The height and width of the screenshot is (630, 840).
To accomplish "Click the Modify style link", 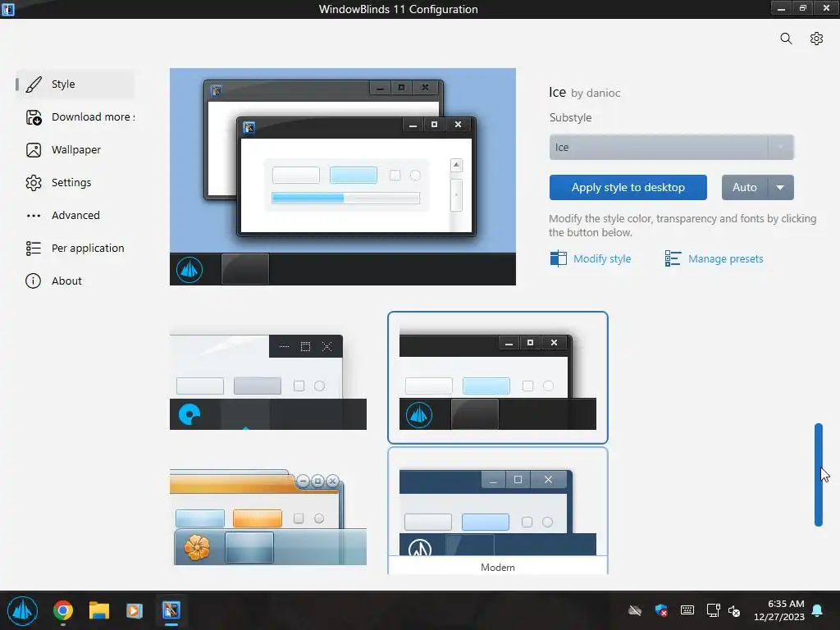I will tap(602, 258).
